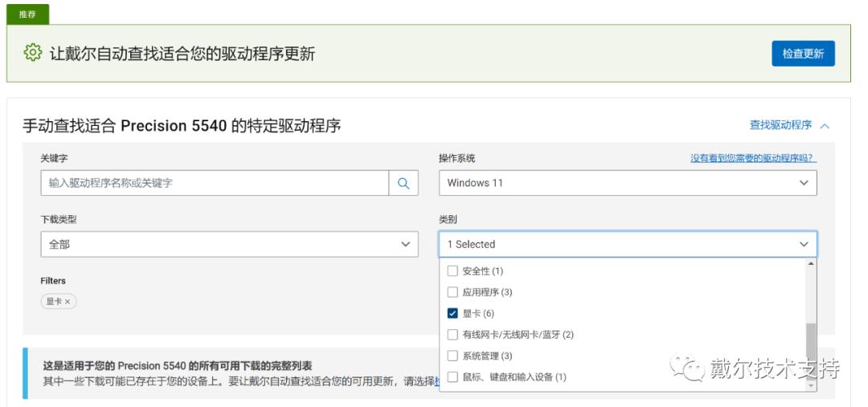Remove the 显卡 filter chip
868x407 pixels.
coord(68,301)
